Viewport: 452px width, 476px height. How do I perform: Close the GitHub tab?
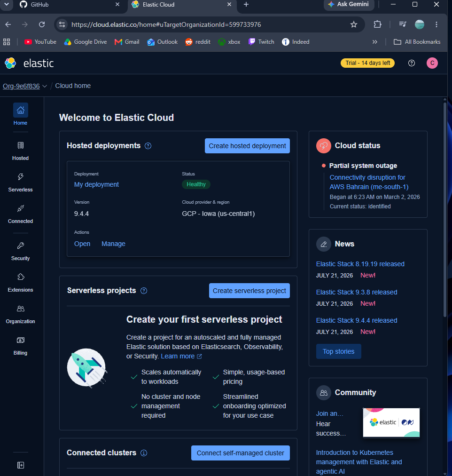117,5
